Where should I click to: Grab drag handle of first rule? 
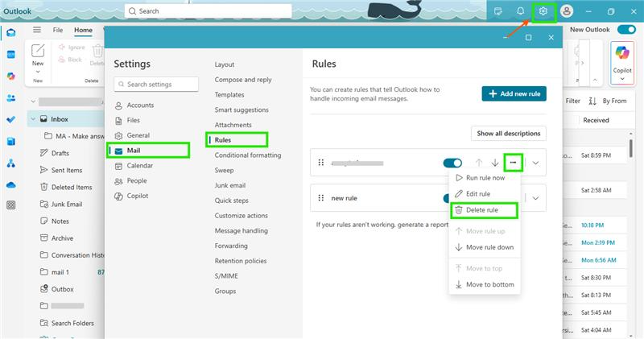click(321, 163)
